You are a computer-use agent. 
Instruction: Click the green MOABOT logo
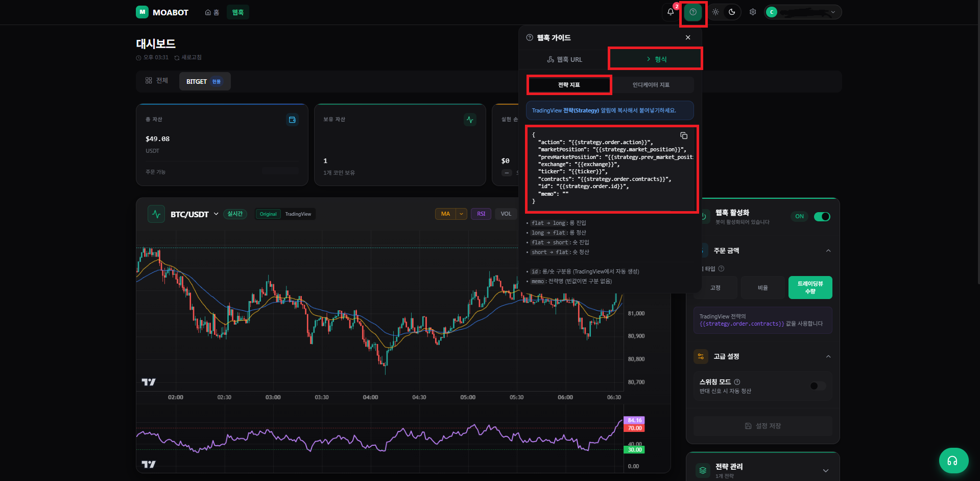pyautogui.click(x=142, y=12)
